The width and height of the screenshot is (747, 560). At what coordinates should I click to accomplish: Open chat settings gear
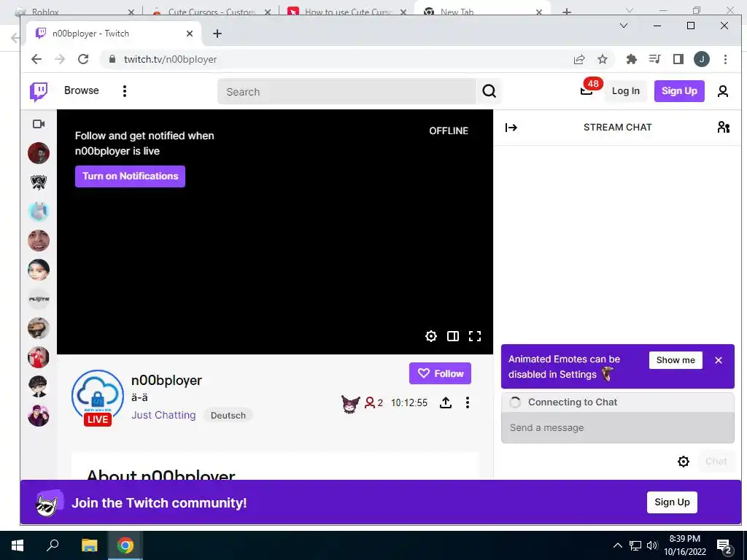(x=683, y=462)
